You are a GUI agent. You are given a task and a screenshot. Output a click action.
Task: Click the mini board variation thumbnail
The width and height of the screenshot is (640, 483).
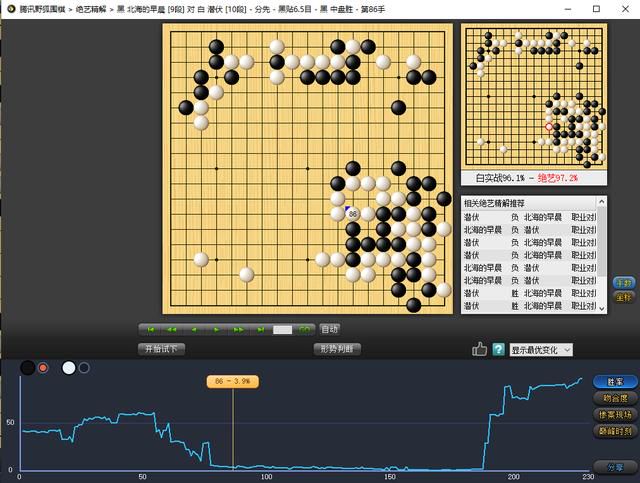coord(534,96)
